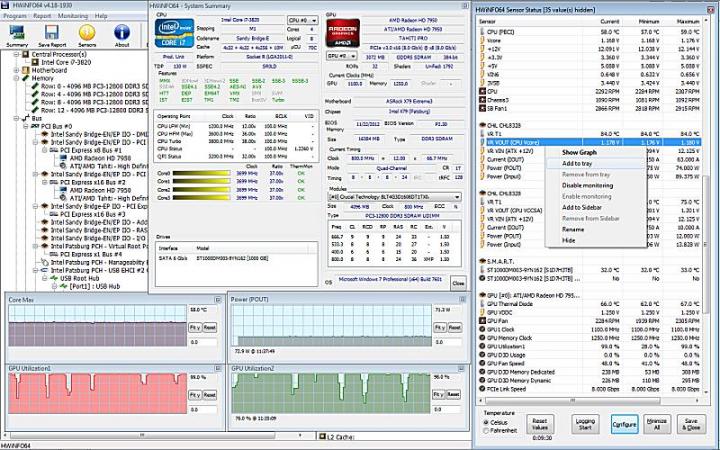Collapse the PCI Bus #0 node

tap(26, 126)
